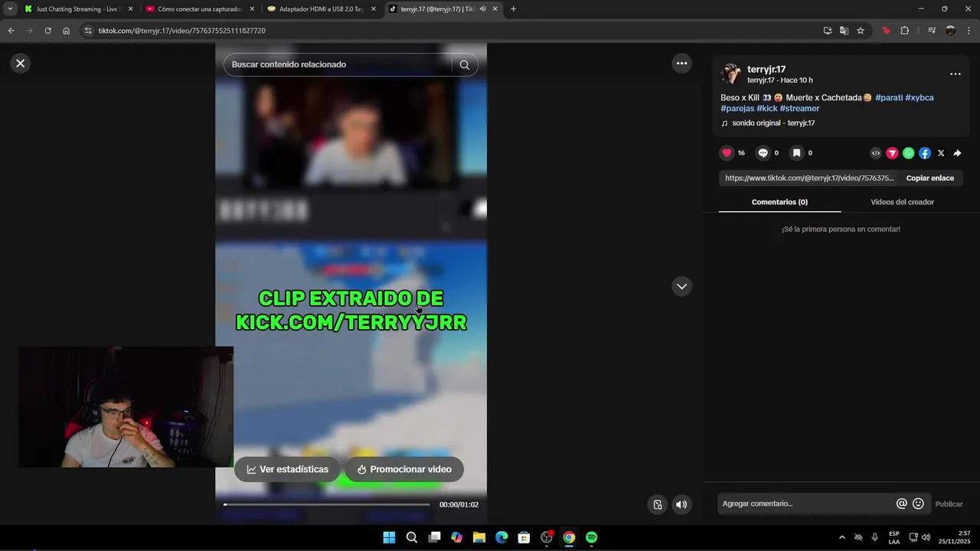Open the #parati hashtag
Viewport: 980px width, 551px height.
coord(889,98)
